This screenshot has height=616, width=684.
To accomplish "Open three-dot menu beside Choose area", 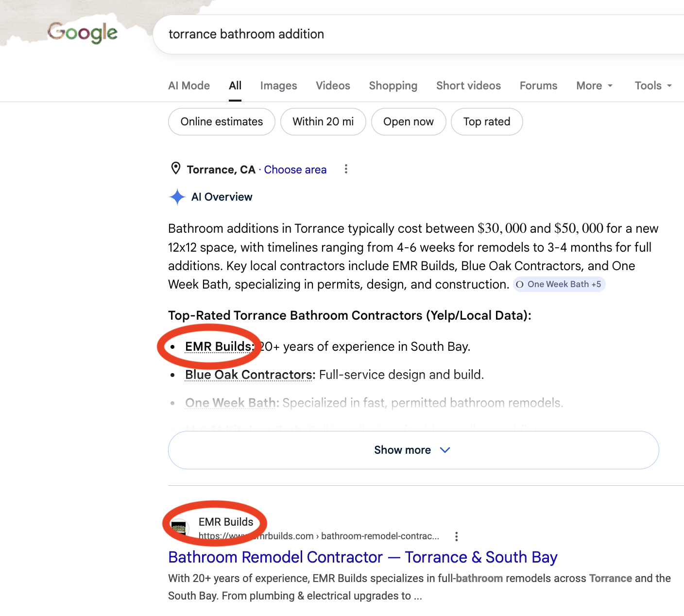I will [x=346, y=169].
